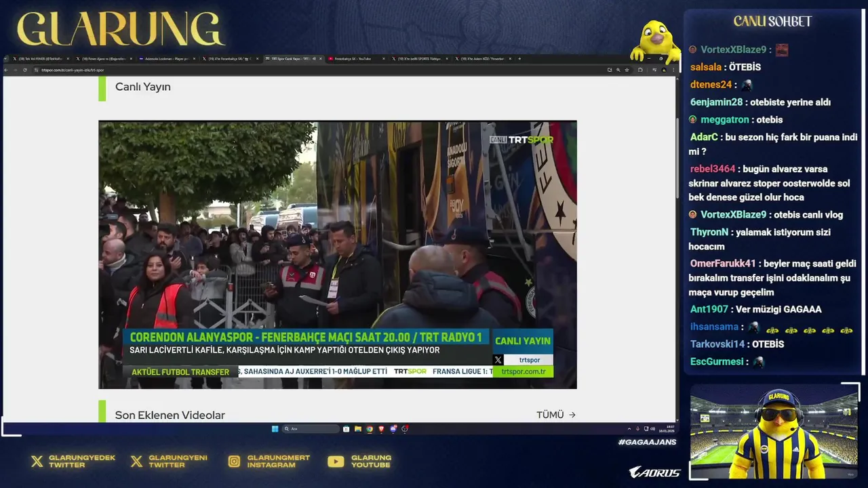Click the 'Son Eklenen Videolar' heading

(170, 415)
